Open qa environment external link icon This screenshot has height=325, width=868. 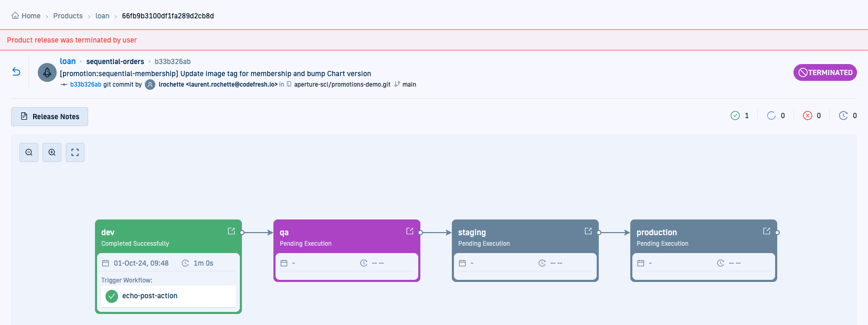[410, 231]
